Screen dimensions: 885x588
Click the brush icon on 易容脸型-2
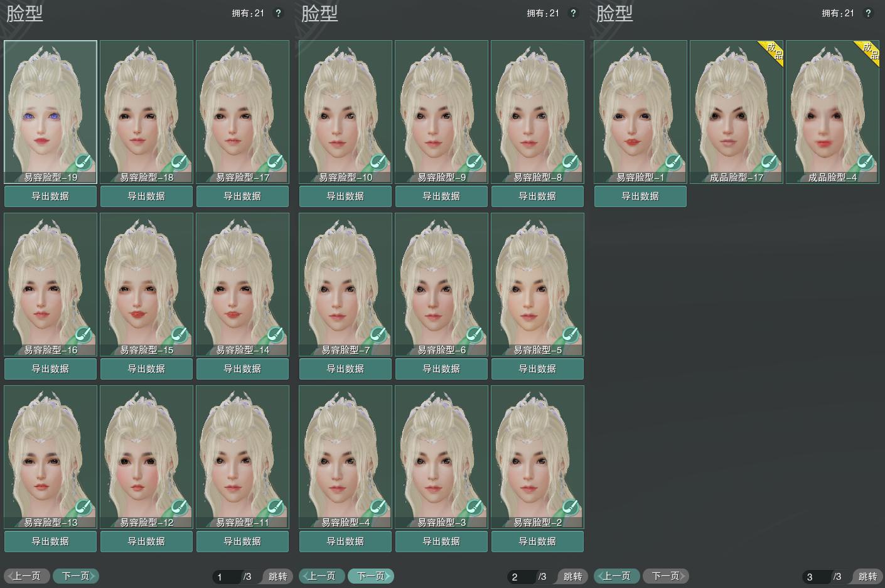(571, 508)
